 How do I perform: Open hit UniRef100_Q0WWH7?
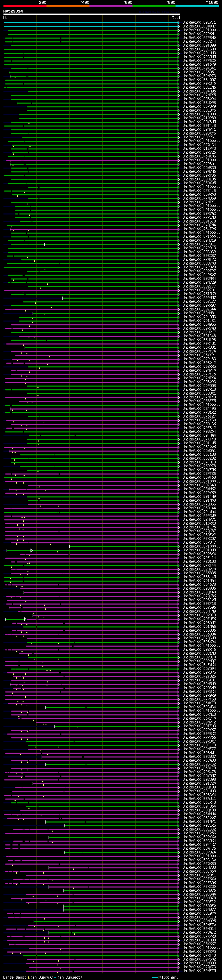click(199, 26)
